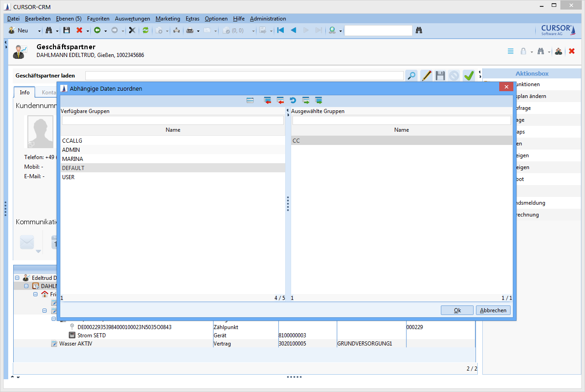
Task: Open dropdown arrow beside red delete X
Action: tap(87, 31)
